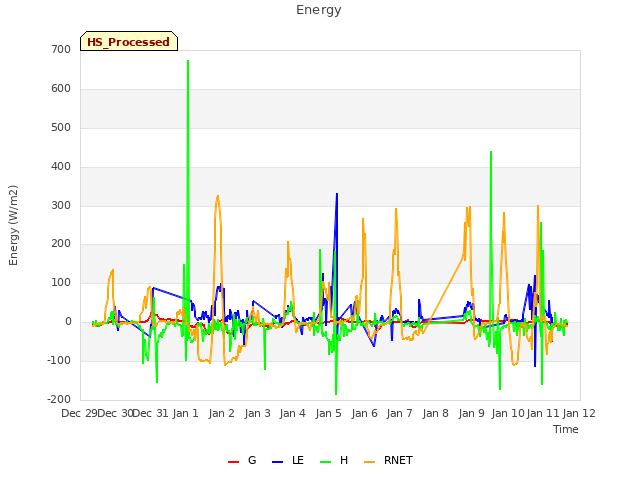Click the HS_Processed annotation label
This screenshot has height=480, width=640.
tap(129, 41)
